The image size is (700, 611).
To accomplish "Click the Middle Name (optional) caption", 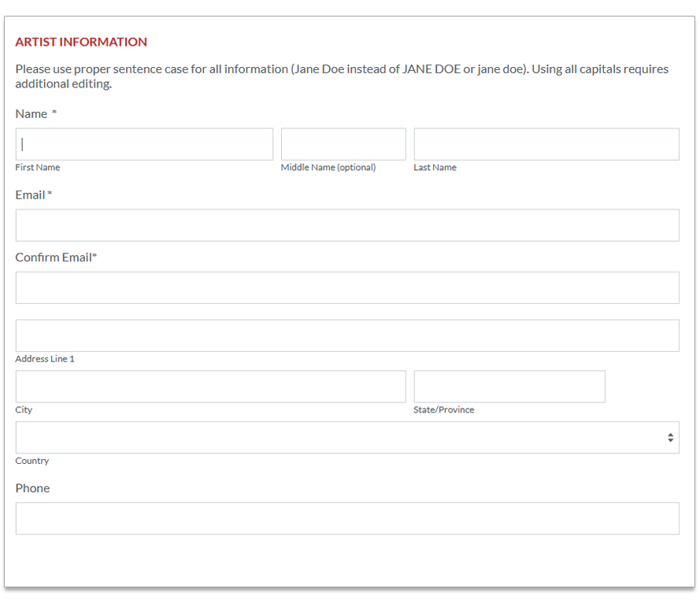I will pos(328,168).
